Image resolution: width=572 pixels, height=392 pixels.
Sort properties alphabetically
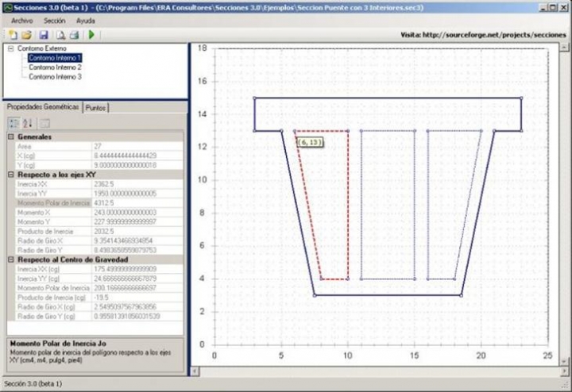(x=28, y=123)
